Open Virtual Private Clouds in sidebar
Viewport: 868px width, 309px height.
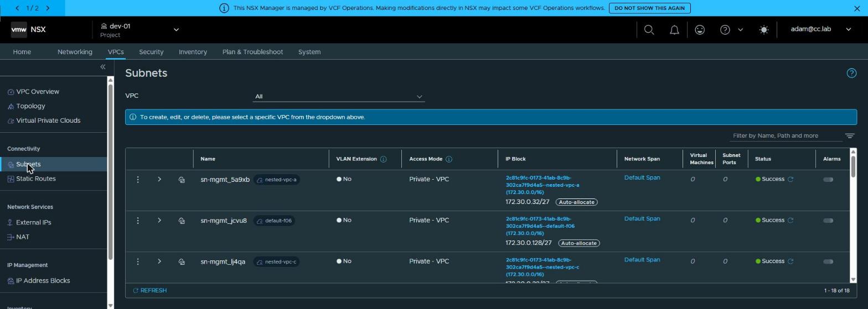(x=48, y=121)
